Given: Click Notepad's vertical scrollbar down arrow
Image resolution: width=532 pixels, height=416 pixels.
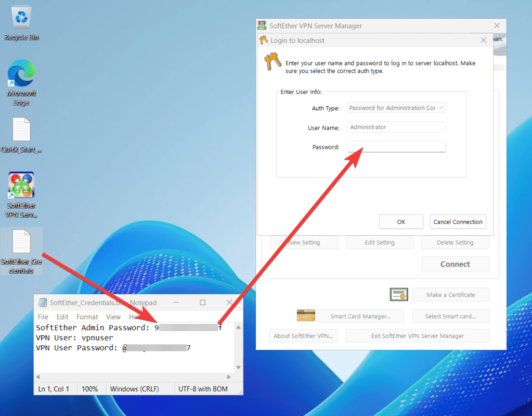Looking at the screenshot, I should tap(239, 369).
